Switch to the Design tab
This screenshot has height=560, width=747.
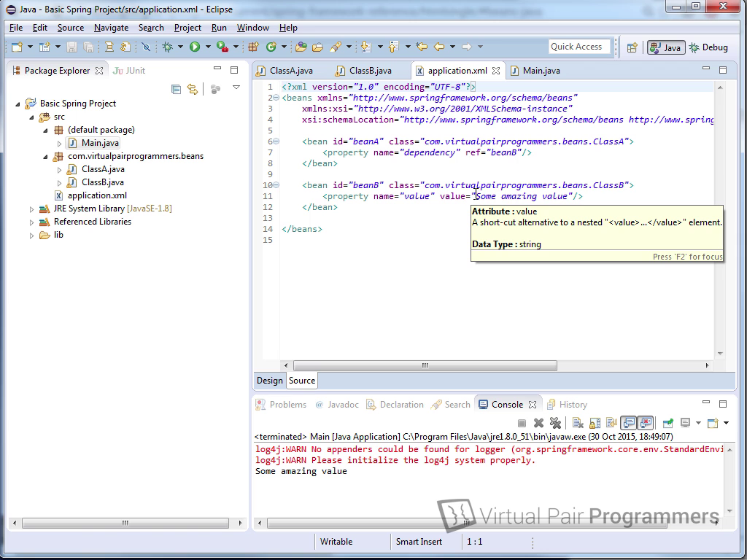(270, 381)
